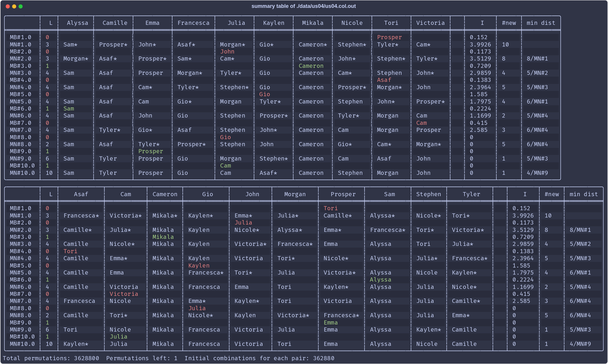
Task: Select the 'Cameron' column header
Action: click(165, 194)
